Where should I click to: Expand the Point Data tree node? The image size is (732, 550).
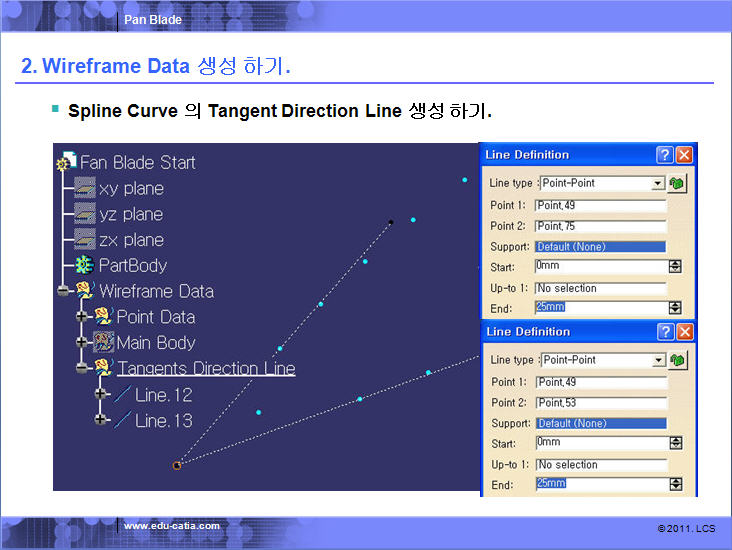click(82, 317)
